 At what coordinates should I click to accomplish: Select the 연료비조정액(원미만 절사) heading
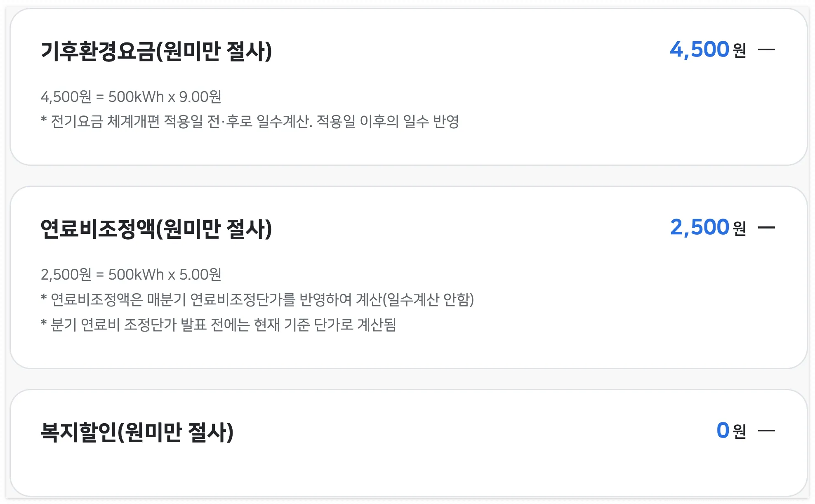coord(158,227)
